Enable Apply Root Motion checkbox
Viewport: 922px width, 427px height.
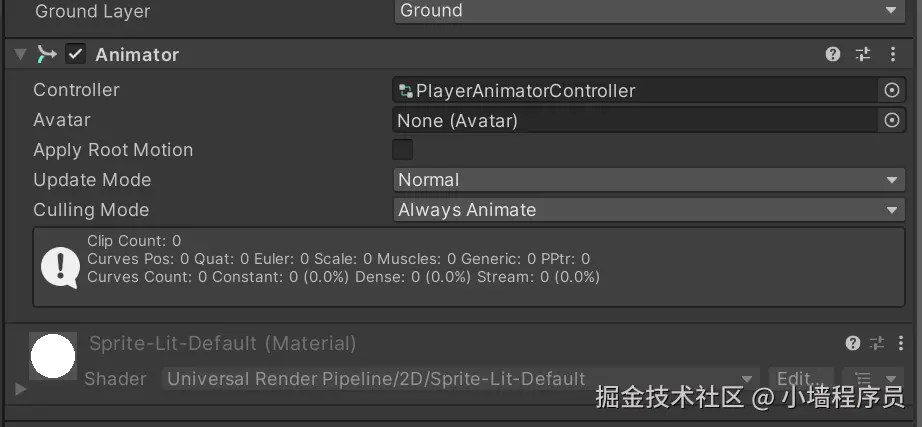(403, 150)
